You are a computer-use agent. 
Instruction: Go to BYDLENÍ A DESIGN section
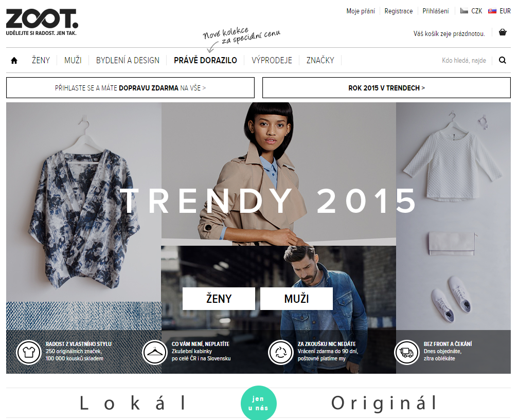pyautogui.click(x=128, y=61)
